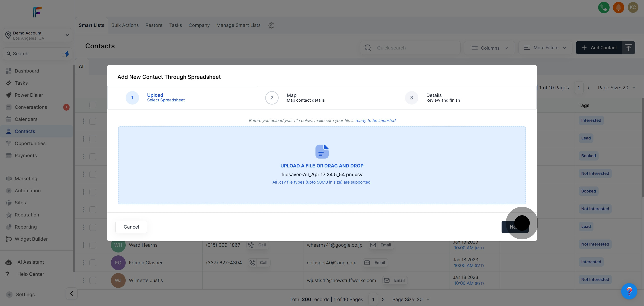
Task: Click the upload file document icon
Action: (322, 151)
